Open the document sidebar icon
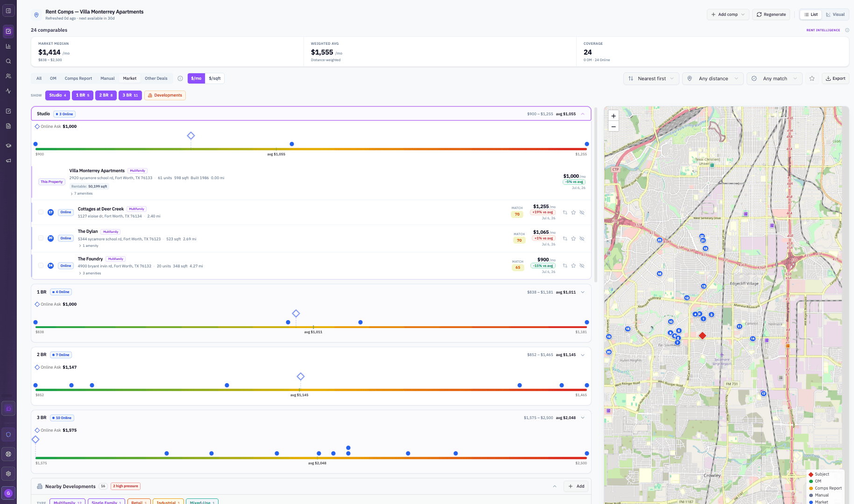 pyautogui.click(x=8, y=126)
